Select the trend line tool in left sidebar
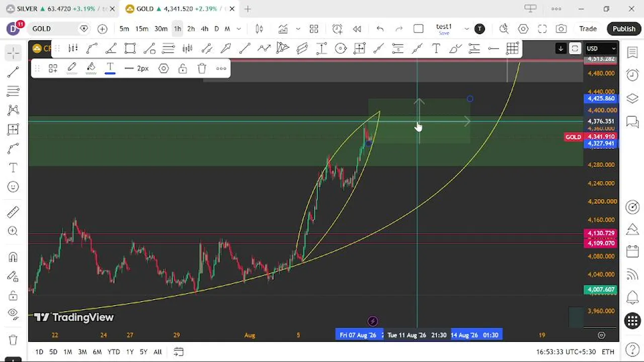Viewport: 644px width, 362px height. pos(14,72)
